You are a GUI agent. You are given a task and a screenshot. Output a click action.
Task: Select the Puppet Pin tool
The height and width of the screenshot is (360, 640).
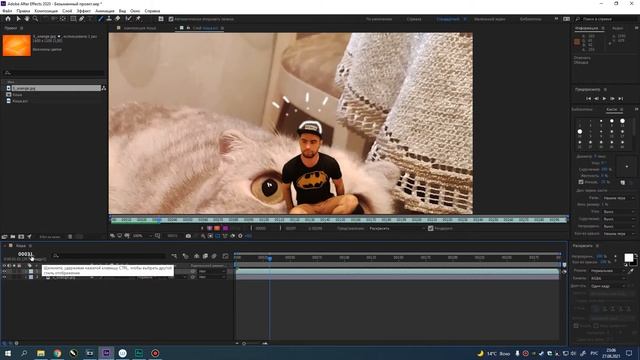[x=138, y=19]
